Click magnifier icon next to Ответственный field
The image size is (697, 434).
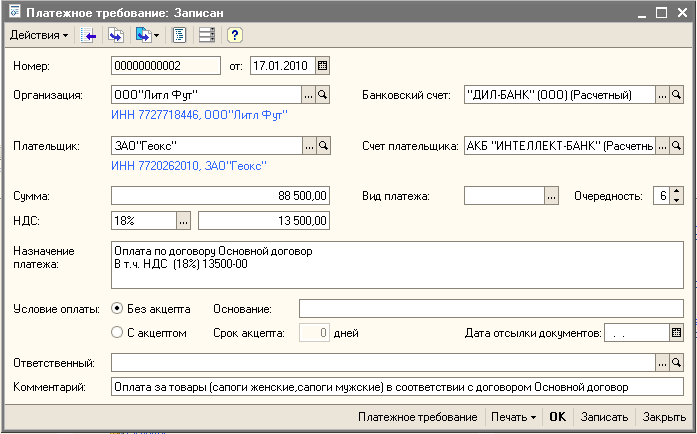676,361
